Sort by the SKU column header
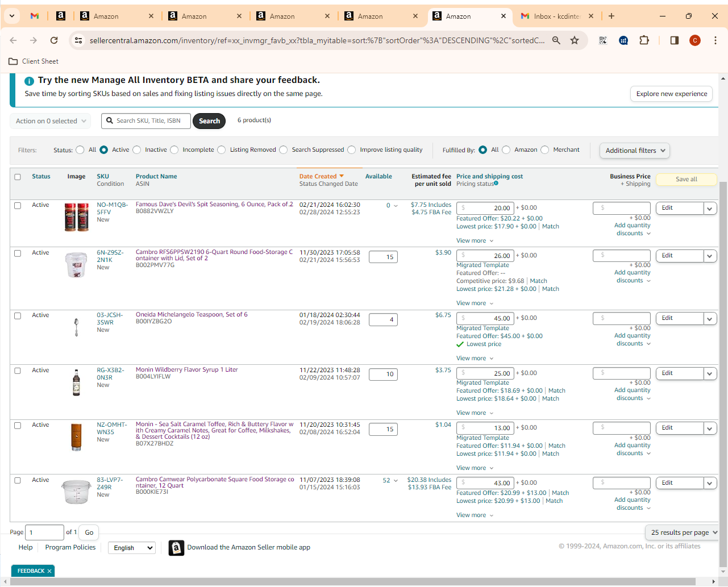This screenshot has width=728, height=587. coord(103,177)
